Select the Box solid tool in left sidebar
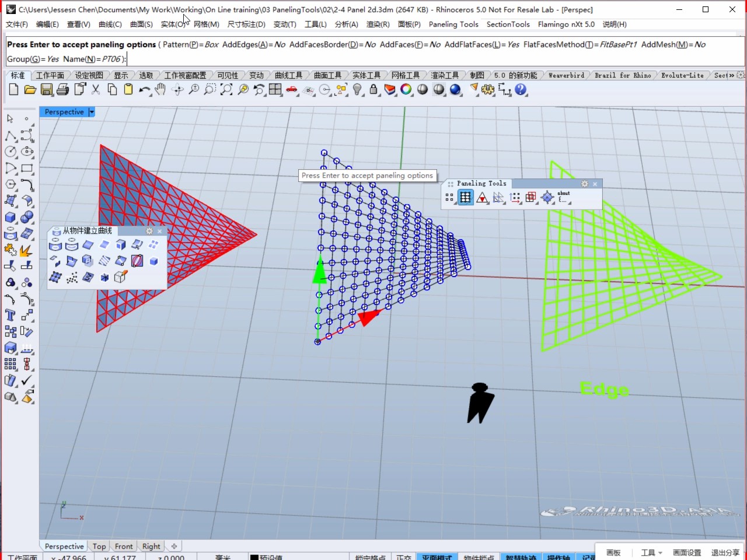Image resolution: width=747 pixels, height=560 pixels. click(11, 217)
